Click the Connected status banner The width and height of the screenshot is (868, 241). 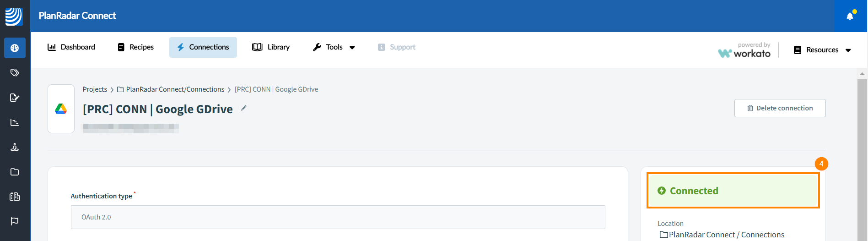[733, 191]
